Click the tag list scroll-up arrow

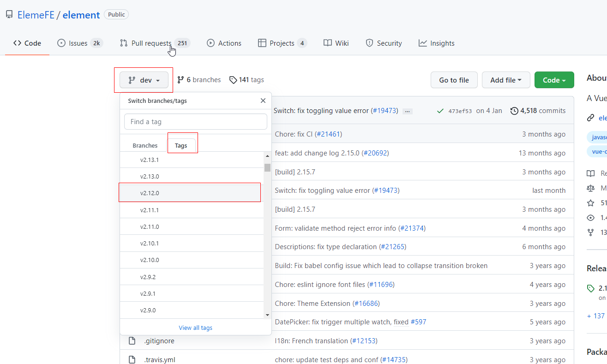(x=267, y=155)
